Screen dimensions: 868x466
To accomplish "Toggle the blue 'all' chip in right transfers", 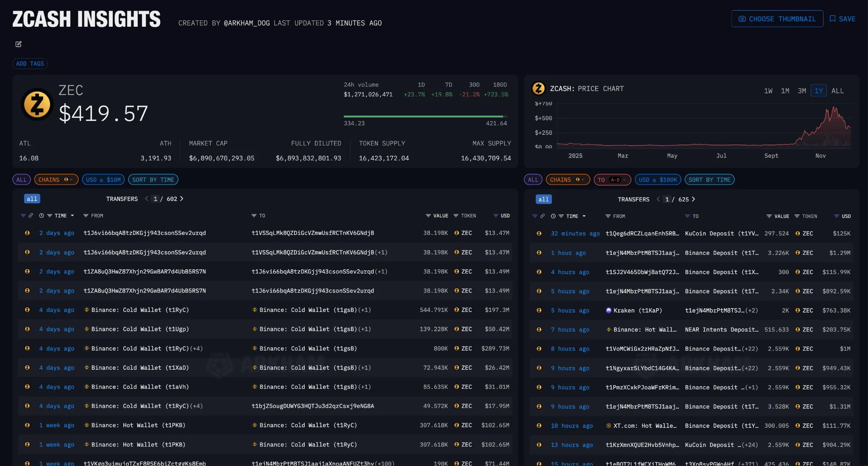I will pos(543,199).
